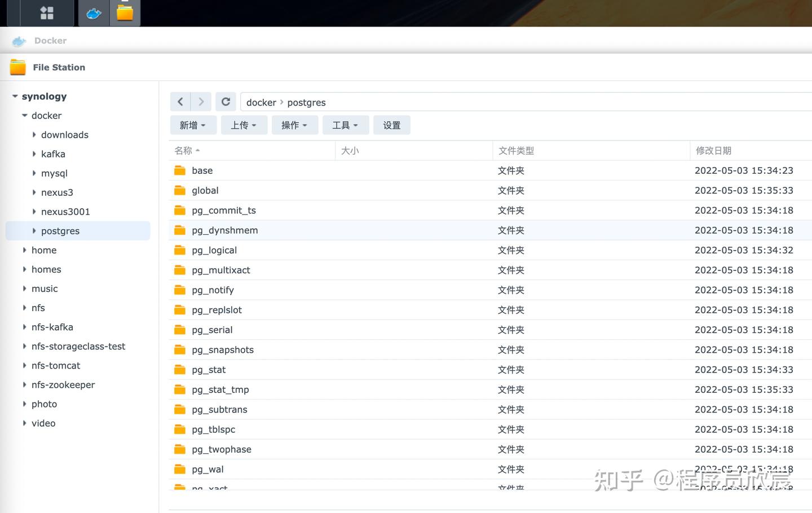
Task: Refresh the postgres folder view
Action: 226,102
